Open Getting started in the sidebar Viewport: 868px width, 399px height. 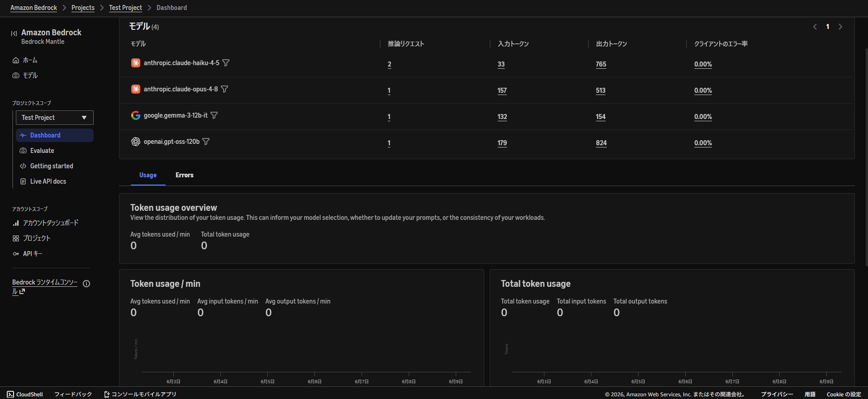[52, 166]
